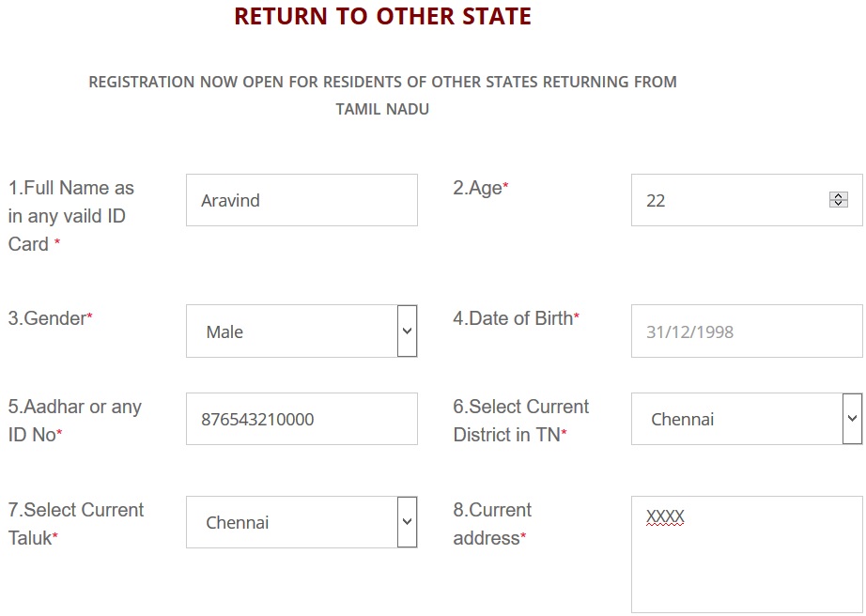Click the '4.Date of Birth' label
Screen dimensions: 866x616
point(516,318)
